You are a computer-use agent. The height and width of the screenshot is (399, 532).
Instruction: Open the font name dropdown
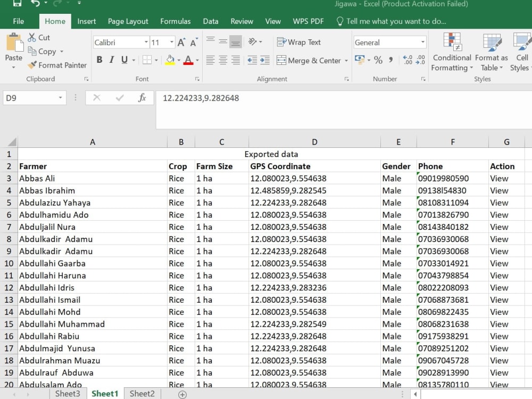point(147,41)
